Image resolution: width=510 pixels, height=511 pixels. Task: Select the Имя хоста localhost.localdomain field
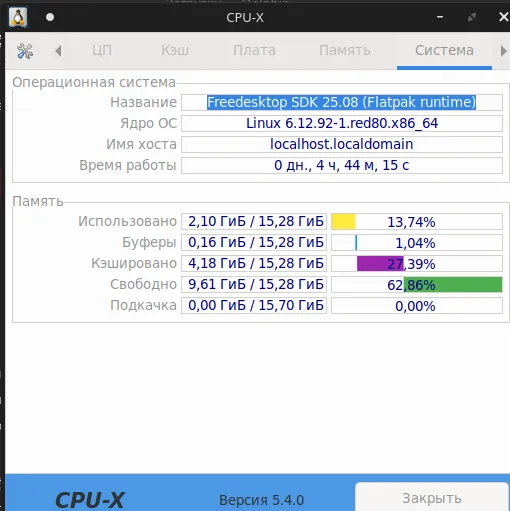342,144
